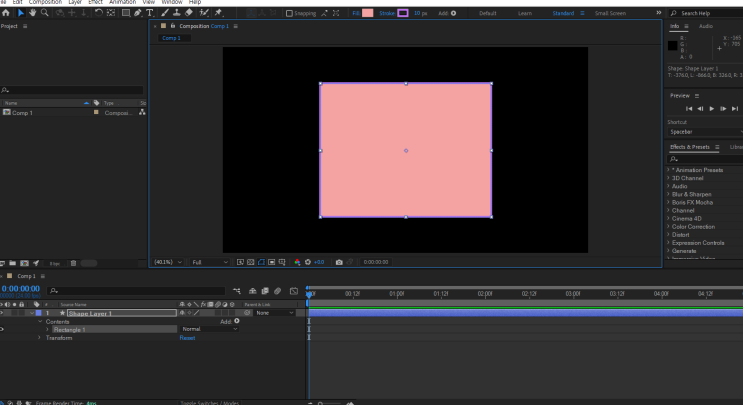
Task: Toggle visibility of Rectangle 1
Action: 3,329
